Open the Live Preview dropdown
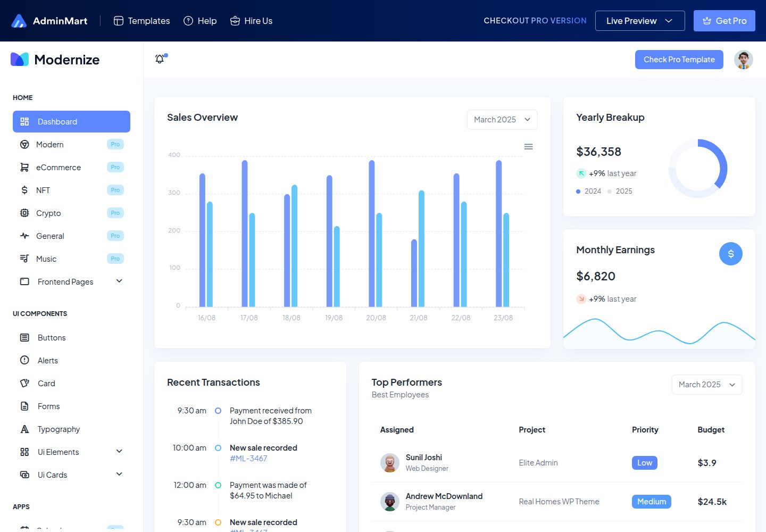This screenshot has height=532, width=766. pos(640,21)
